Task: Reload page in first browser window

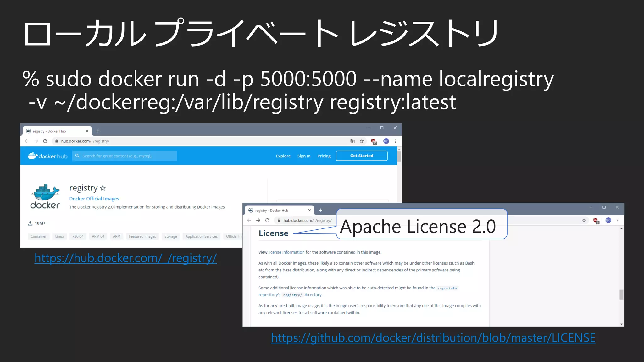Action: [x=45, y=141]
